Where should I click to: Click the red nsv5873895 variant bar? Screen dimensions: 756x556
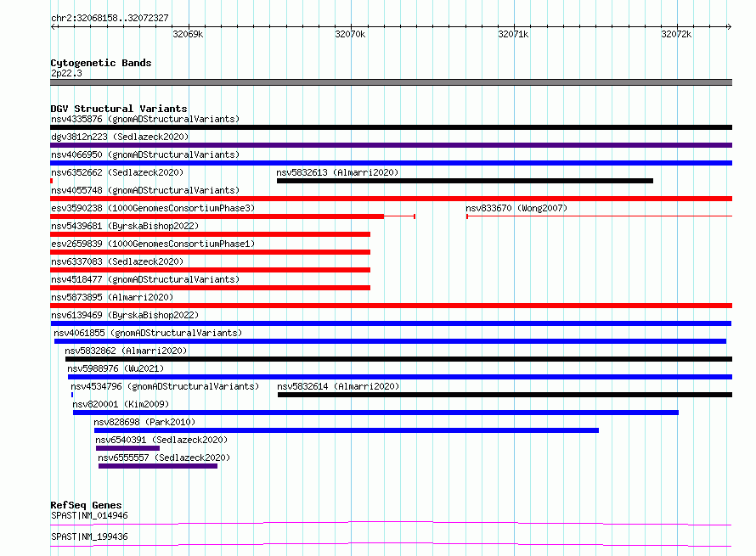click(391, 306)
